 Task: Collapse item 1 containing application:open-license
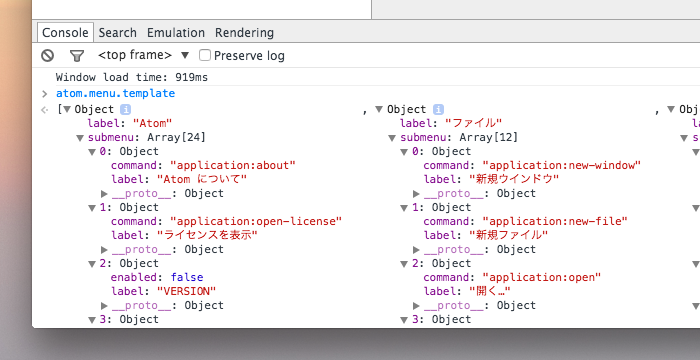tap(92, 208)
